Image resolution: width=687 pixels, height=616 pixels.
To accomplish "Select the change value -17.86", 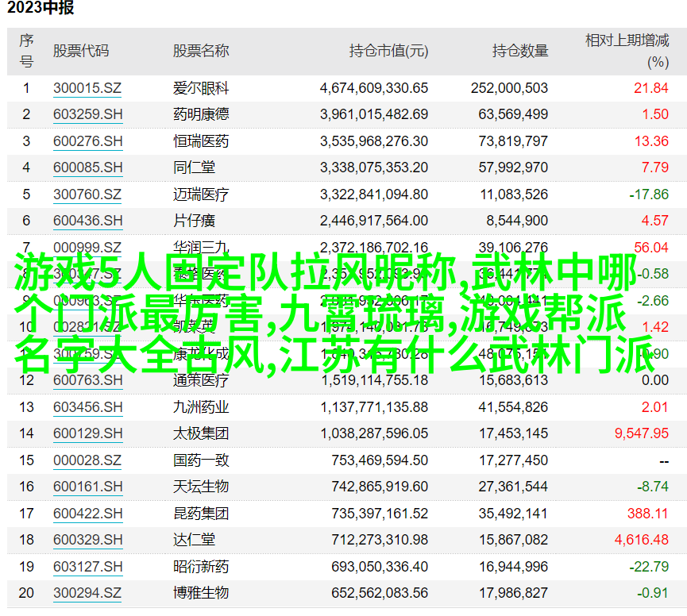I will tap(649, 194).
